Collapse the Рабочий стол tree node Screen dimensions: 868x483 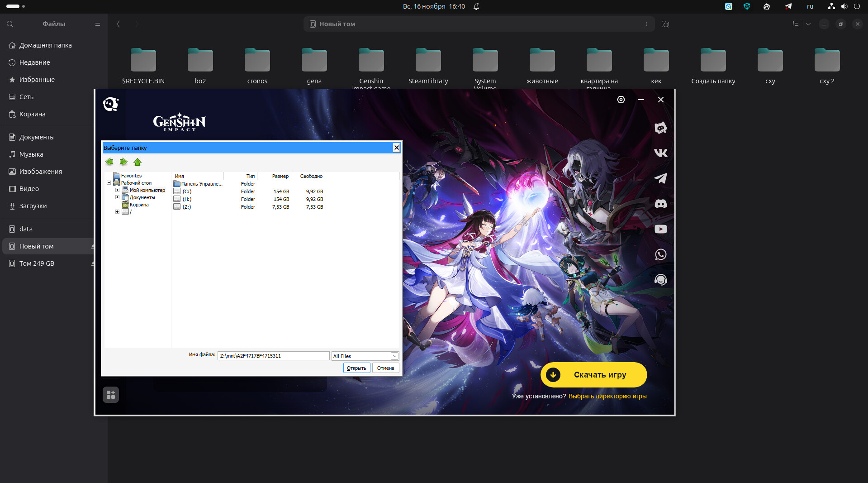pos(109,183)
